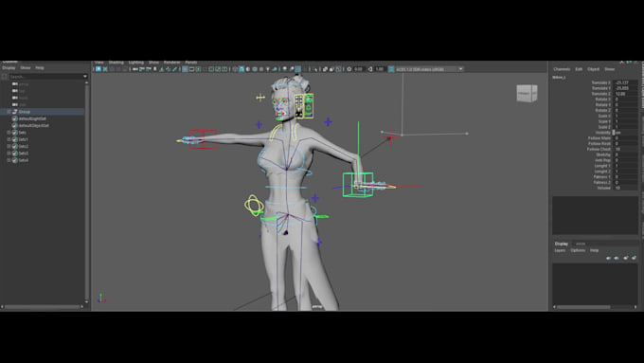Screen dimensions: 644x363
Task: Click the Visibility attribute value
Action: click(625, 133)
